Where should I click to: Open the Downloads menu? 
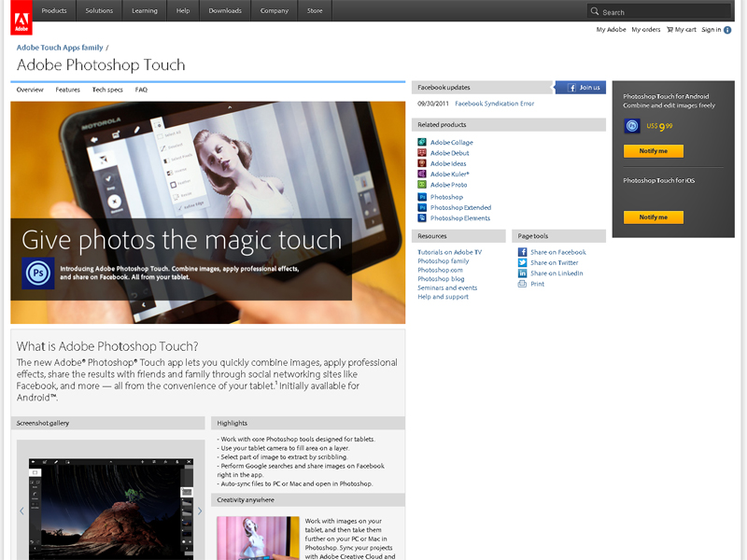point(225,10)
